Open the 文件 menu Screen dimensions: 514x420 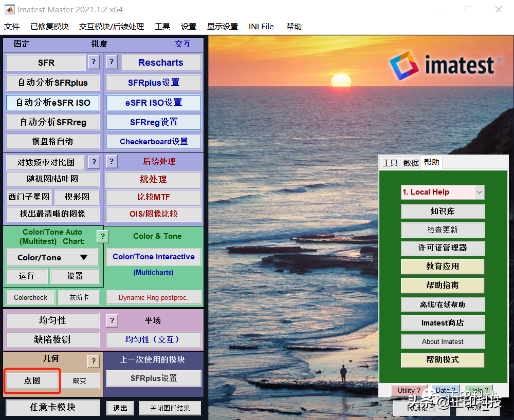click(x=12, y=27)
